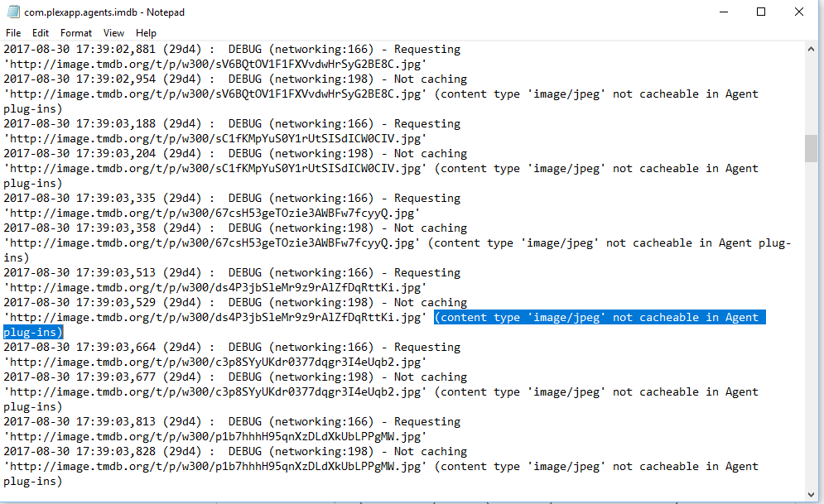Open the File menu
This screenshot has height=504, width=824.
tap(13, 33)
